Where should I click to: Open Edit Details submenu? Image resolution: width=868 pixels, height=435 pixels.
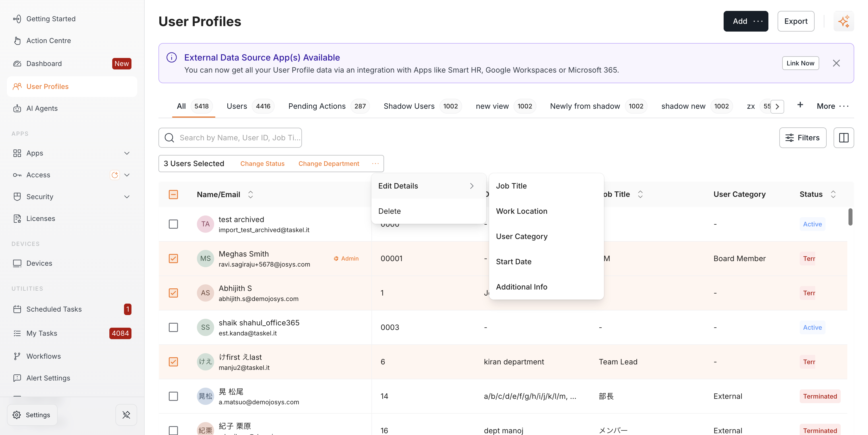(429, 186)
